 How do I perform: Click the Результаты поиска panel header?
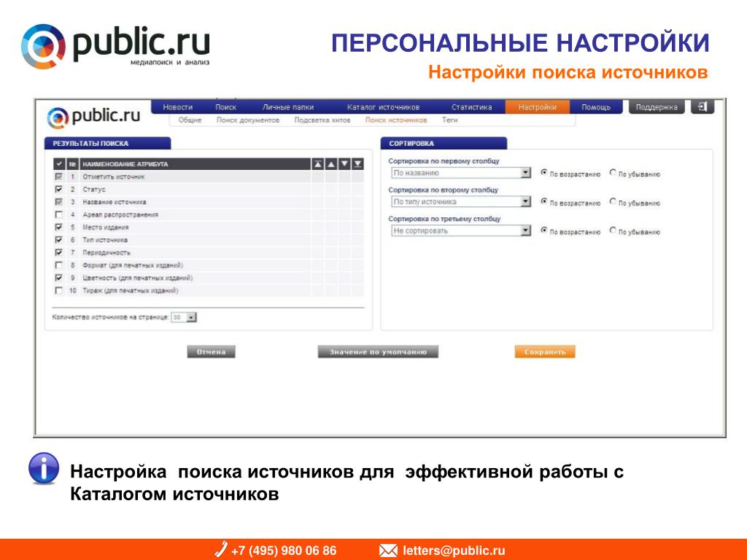(x=108, y=144)
